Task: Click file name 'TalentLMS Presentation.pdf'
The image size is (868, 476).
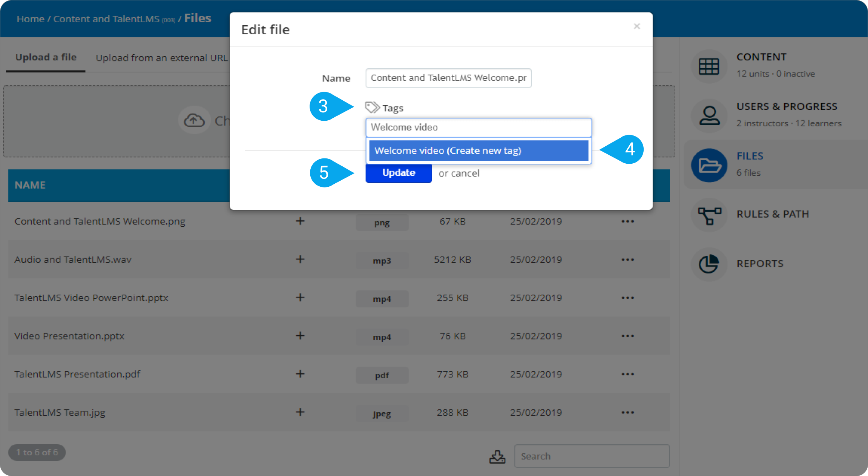Action: point(77,374)
